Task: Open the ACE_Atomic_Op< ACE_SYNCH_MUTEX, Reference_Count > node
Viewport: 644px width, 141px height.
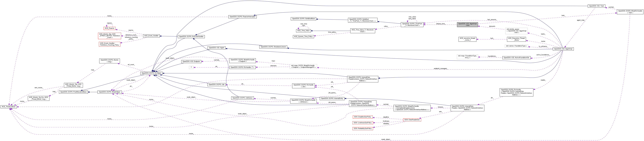Action: (x=110, y=36)
